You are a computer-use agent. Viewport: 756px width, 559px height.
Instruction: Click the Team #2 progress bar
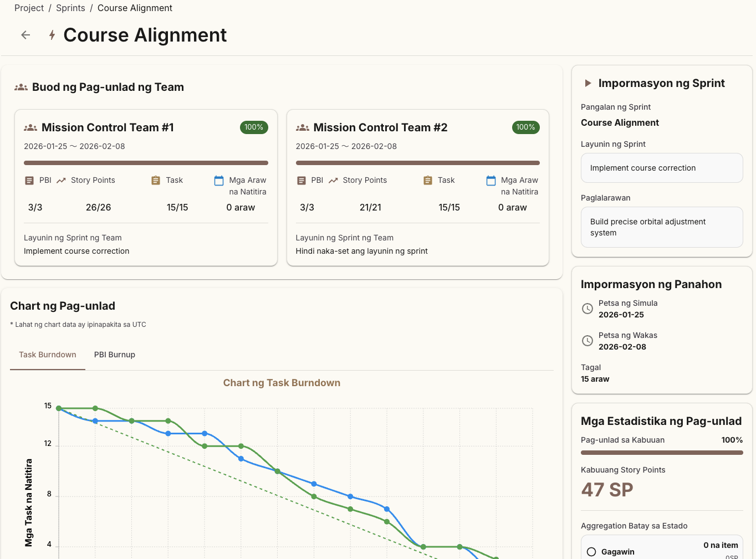417,163
